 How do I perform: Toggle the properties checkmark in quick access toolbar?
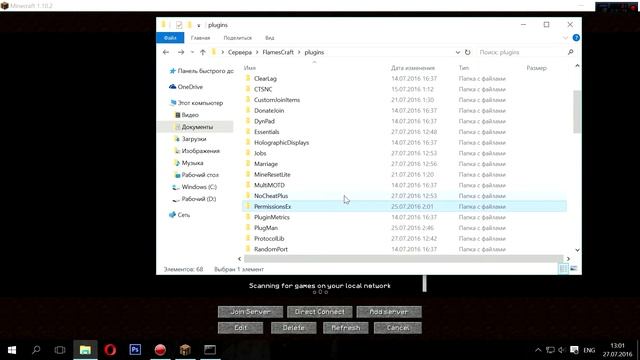[x=179, y=25]
